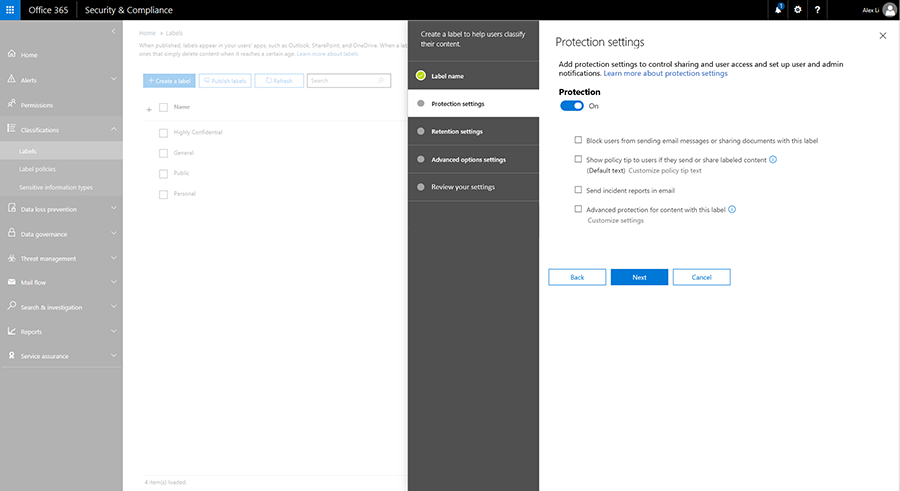Click the Permissions people icon
This screenshot has width=900, height=491.
pos(11,104)
